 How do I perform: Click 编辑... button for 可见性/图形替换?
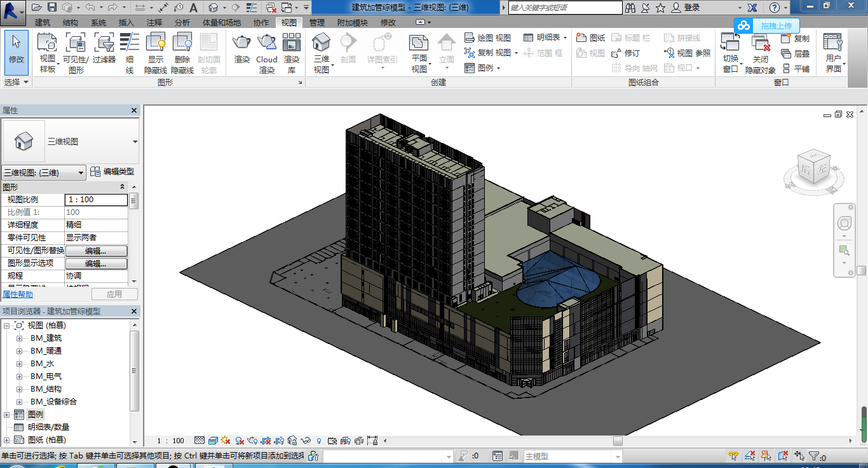click(96, 251)
